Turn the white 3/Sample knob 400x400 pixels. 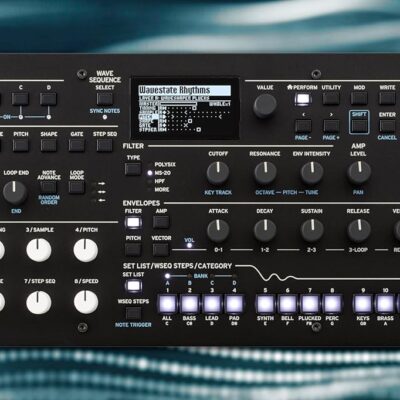pyautogui.click(x=39, y=250)
